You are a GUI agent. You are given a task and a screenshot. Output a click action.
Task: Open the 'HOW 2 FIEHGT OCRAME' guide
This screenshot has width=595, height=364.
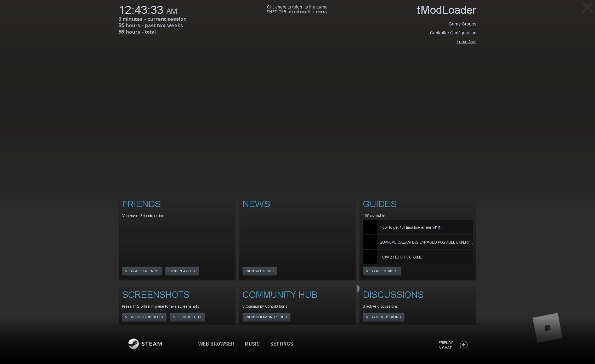click(x=418, y=257)
